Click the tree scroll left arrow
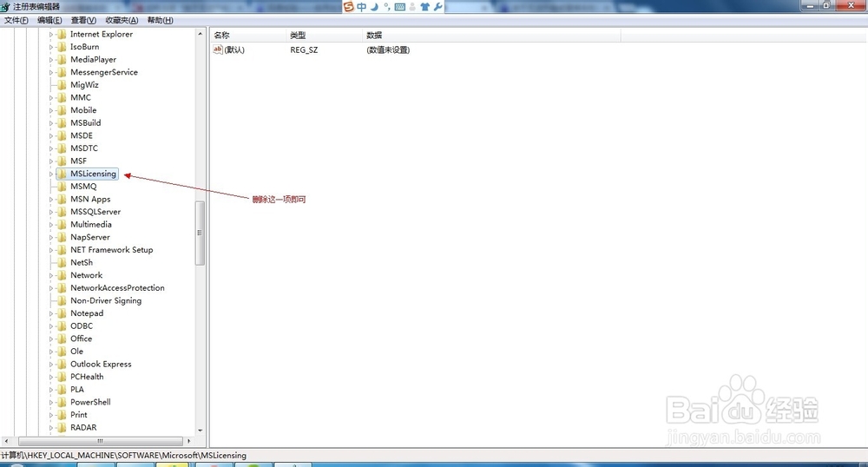This screenshot has height=467, width=868. 6,441
